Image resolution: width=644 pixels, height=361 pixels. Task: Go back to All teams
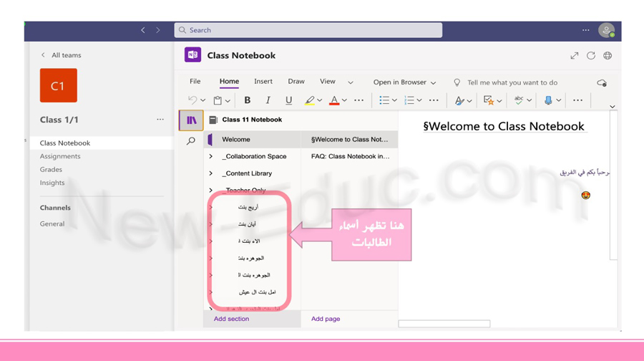(61, 55)
